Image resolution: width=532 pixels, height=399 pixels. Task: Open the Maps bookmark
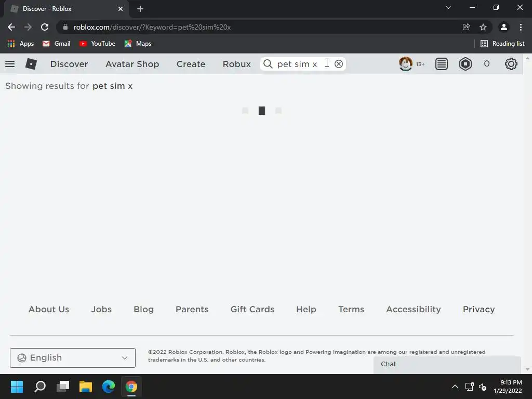point(138,44)
